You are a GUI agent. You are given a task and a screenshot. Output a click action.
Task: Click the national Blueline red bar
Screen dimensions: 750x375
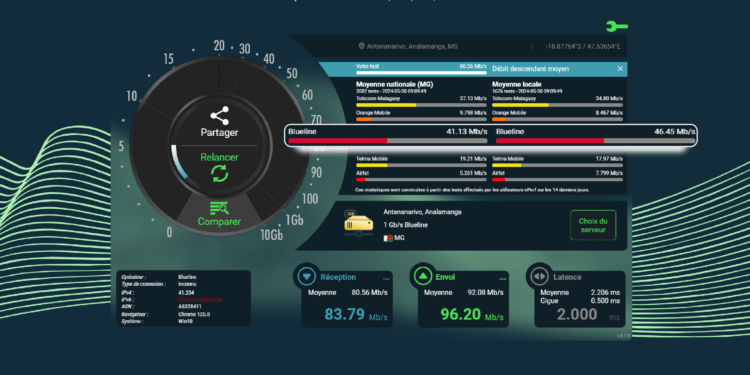click(x=387, y=141)
